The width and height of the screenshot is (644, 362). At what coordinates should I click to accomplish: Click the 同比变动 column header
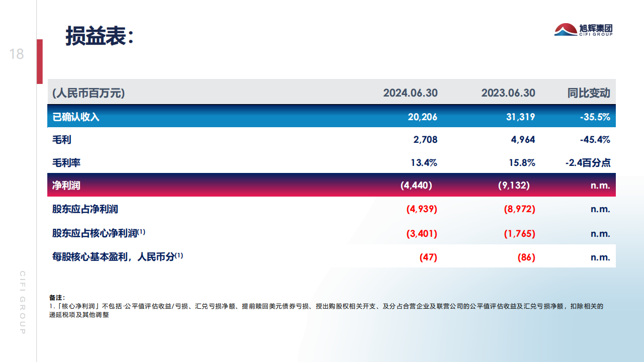(x=589, y=93)
